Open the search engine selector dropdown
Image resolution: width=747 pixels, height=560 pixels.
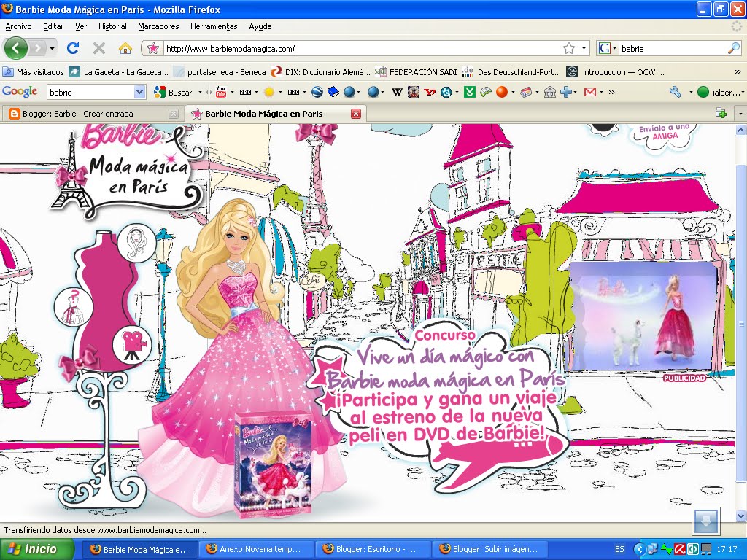614,48
